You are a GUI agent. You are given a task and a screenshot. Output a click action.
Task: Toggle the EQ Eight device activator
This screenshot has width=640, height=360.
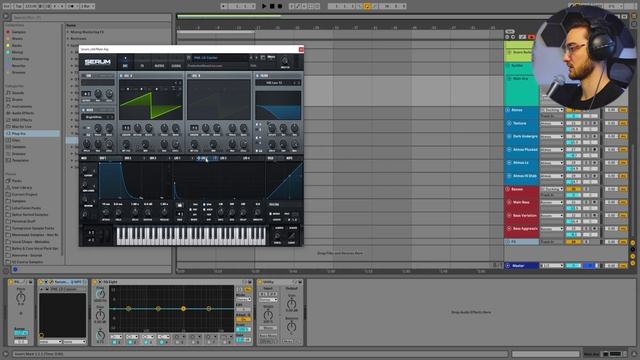95,282
